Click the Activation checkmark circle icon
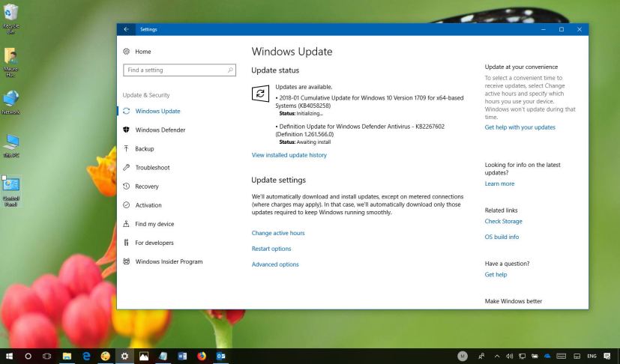The width and height of the screenshot is (620, 364). [x=126, y=204]
